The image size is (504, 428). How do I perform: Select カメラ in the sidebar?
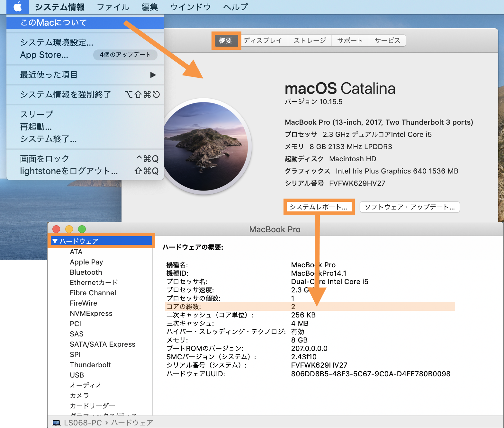(79, 396)
